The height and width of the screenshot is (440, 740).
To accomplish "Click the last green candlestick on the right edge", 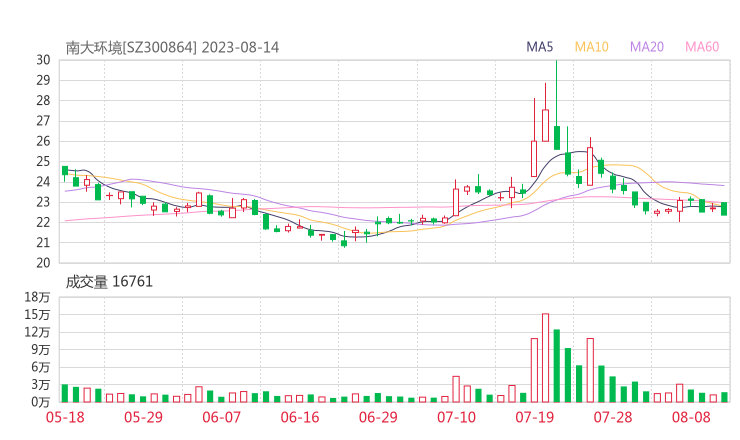I will (724, 209).
